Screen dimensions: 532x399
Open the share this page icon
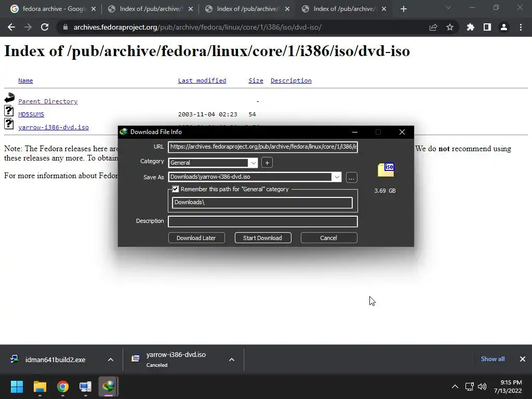[433, 27]
